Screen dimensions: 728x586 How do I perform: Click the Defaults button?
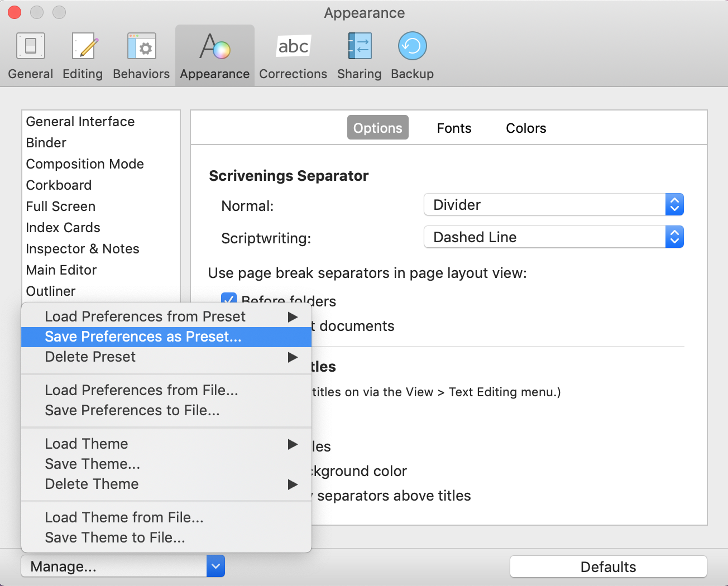point(609,566)
